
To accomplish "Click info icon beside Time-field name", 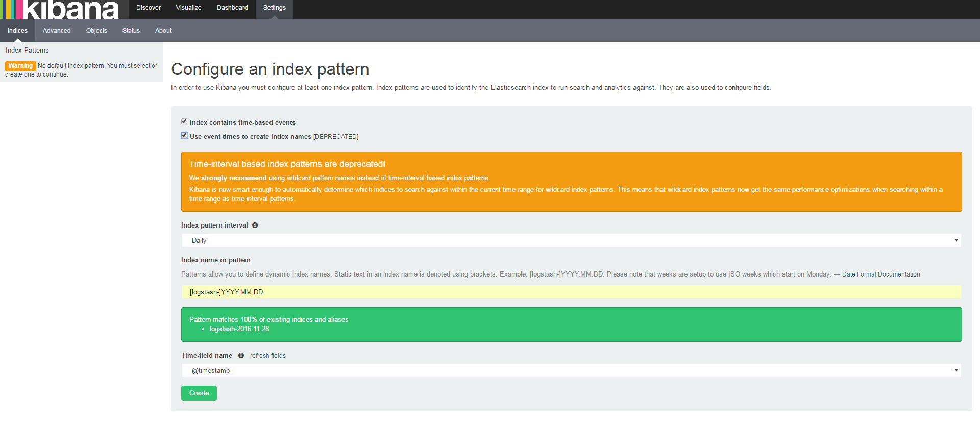I will coord(241,355).
